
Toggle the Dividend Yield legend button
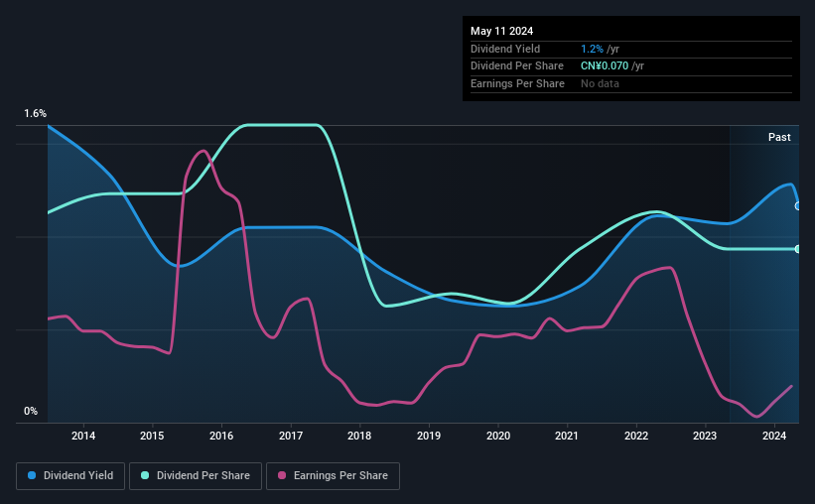coord(70,476)
